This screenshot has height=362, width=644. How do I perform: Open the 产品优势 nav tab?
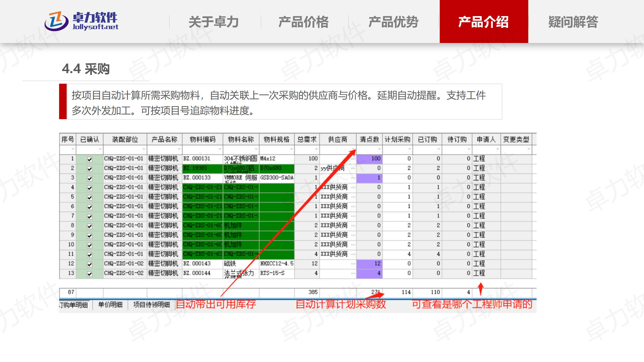tap(393, 22)
